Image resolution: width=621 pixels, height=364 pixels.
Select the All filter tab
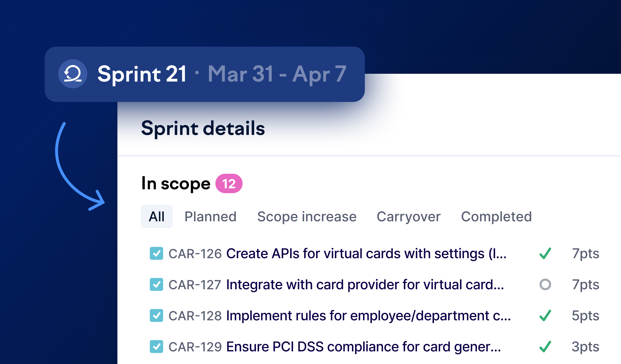[x=156, y=217]
